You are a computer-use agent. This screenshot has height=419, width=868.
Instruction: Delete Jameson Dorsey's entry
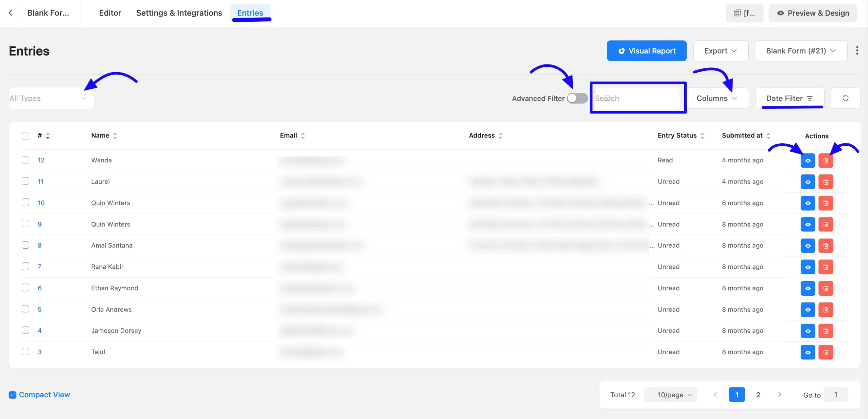coord(826,331)
